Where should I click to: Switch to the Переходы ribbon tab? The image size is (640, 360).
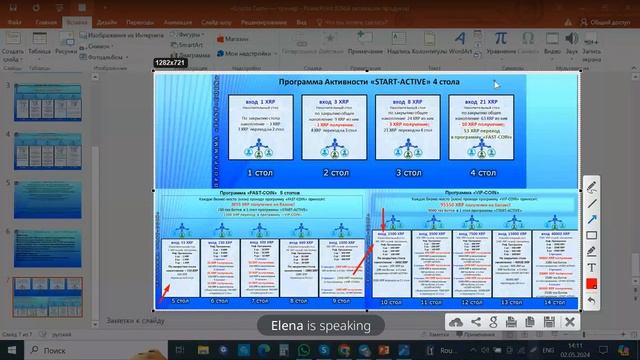point(140,22)
